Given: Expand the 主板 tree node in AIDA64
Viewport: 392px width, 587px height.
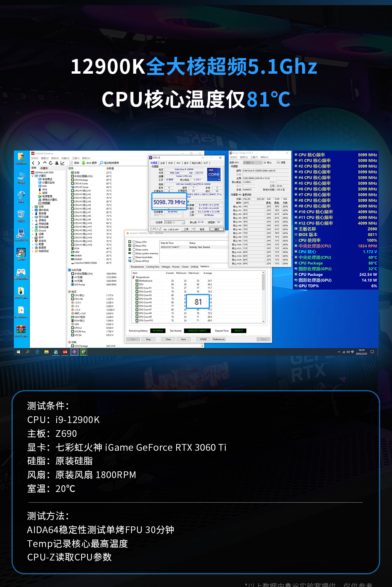Looking at the screenshot, I should pos(33,207).
